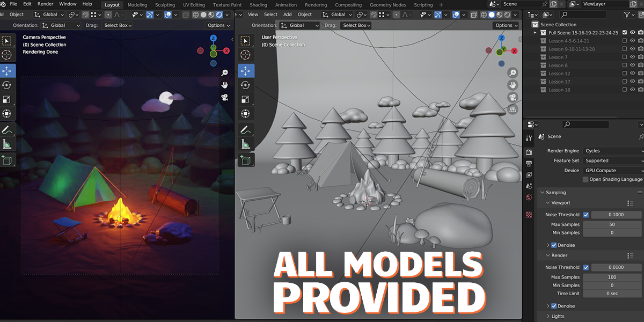This screenshot has width=644, height=322.
Task: Activate the Add Cube tool
Action: [x=7, y=159]
